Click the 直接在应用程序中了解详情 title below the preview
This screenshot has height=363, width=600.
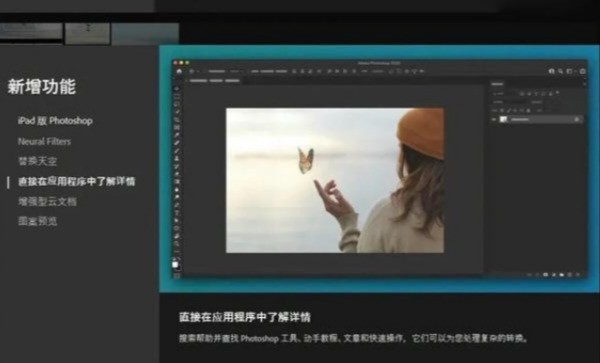(x=245, y=317)
